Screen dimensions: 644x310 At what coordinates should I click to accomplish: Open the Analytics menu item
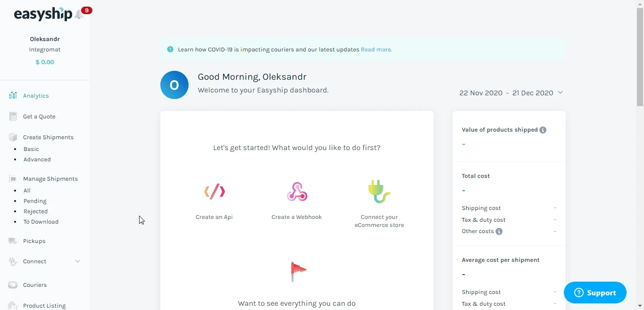point(36,96)
